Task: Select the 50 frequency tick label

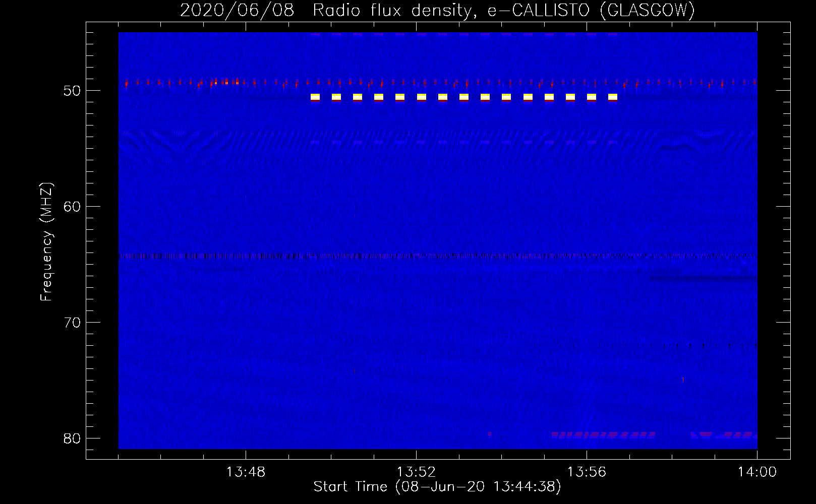Action: click(72, 91)
